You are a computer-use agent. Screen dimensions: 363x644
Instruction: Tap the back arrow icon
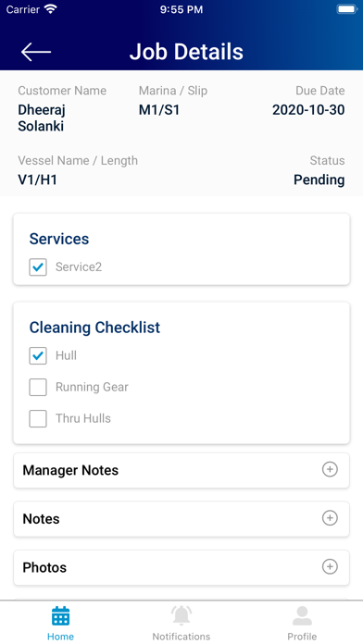coord(36,52)
